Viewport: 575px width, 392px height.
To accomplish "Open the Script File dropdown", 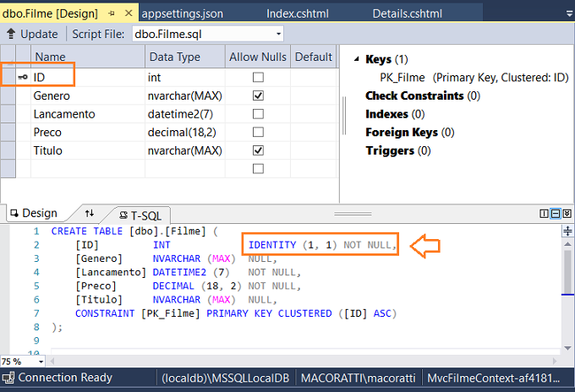I will click(x=279, y=34).
